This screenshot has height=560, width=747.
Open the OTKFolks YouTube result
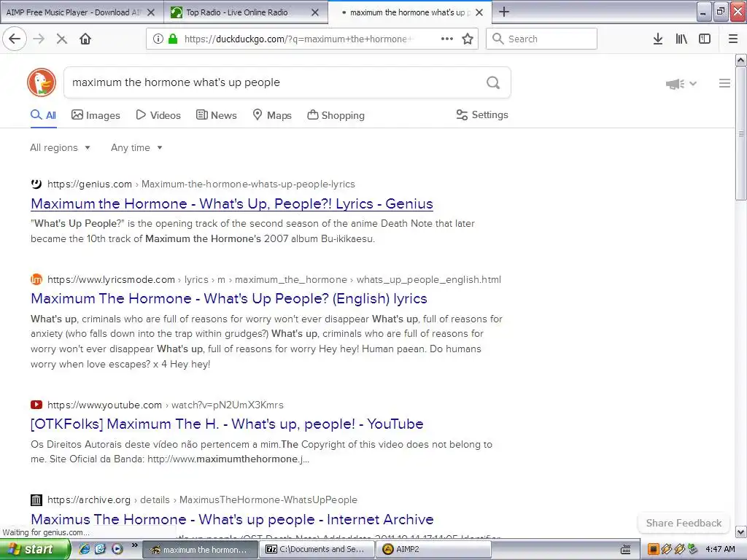pos(227,424)
